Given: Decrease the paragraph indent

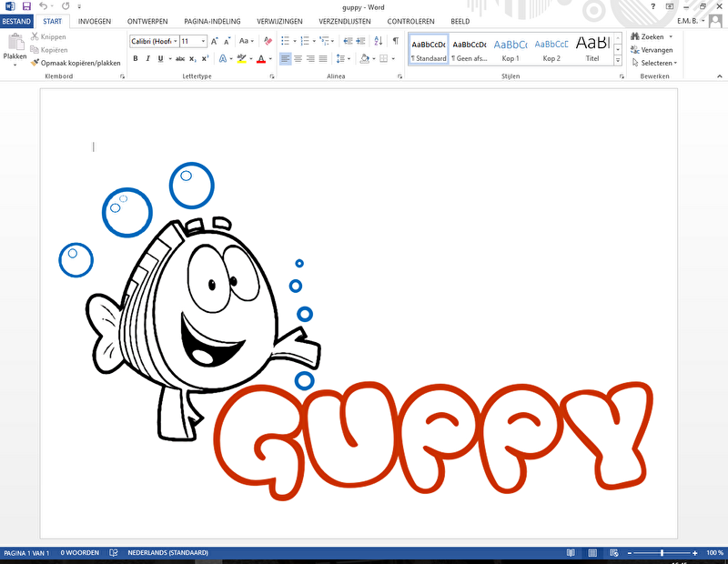Looking at the screenshot, I should click(348, 41).
